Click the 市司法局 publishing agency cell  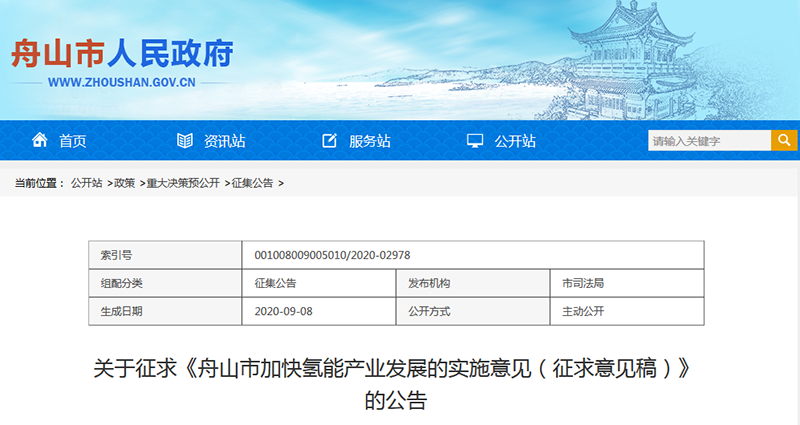coord(583,283)
